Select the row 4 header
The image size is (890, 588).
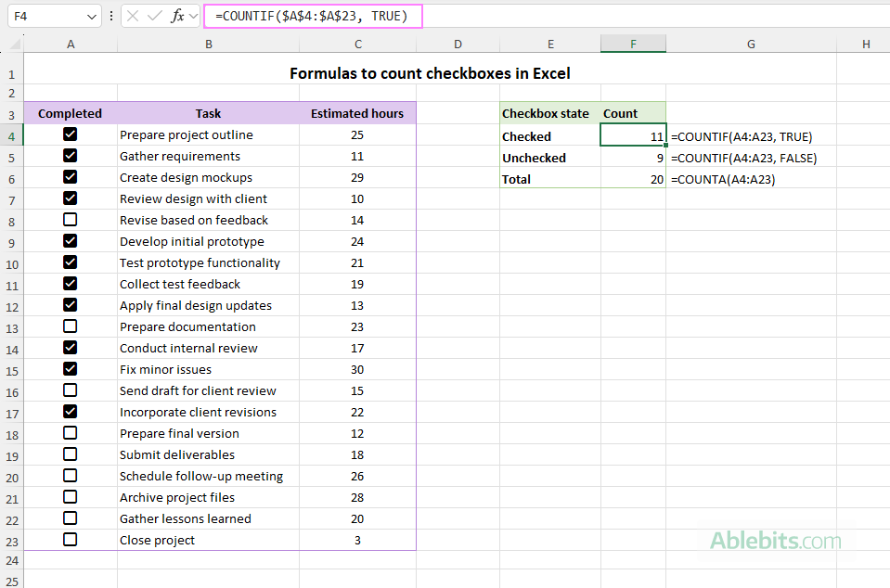12,134
